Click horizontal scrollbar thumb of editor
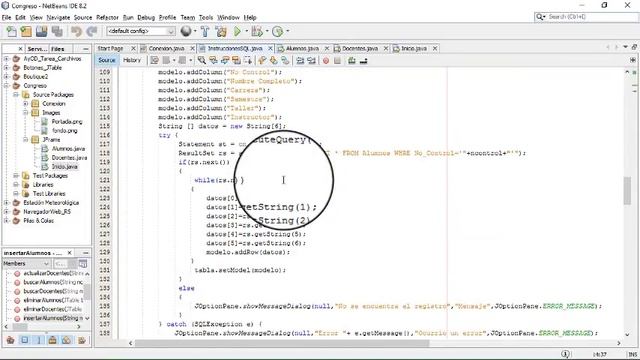 click(x=282, y=343)
